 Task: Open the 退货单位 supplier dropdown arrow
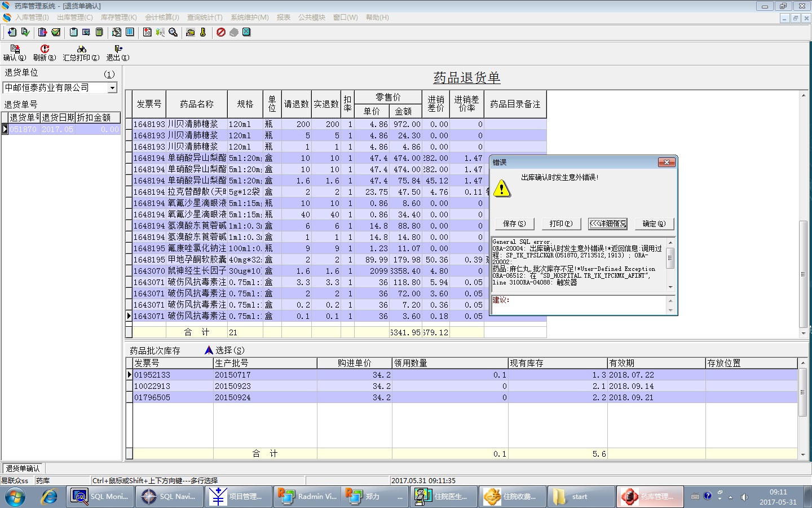pyautogui.click(x=112, y=88)
